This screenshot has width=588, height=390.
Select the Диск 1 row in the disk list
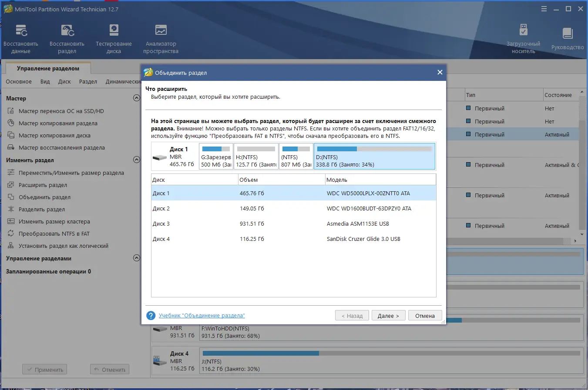click(294, 193)
